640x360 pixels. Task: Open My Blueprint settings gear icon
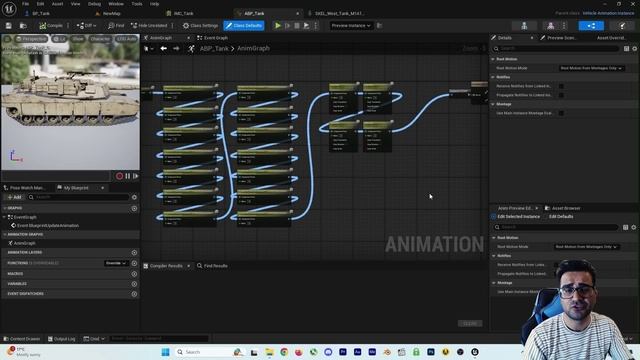click(134, 197)
